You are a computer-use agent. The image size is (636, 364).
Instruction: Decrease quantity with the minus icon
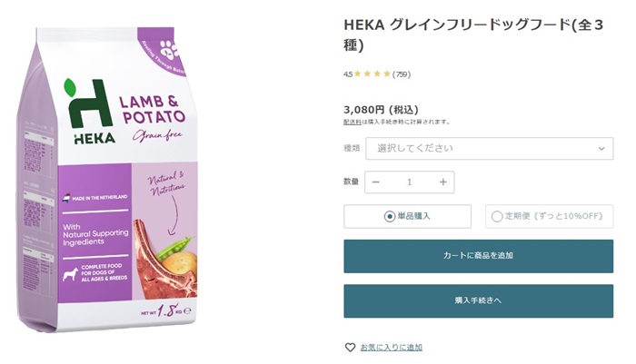pos(376,182)
